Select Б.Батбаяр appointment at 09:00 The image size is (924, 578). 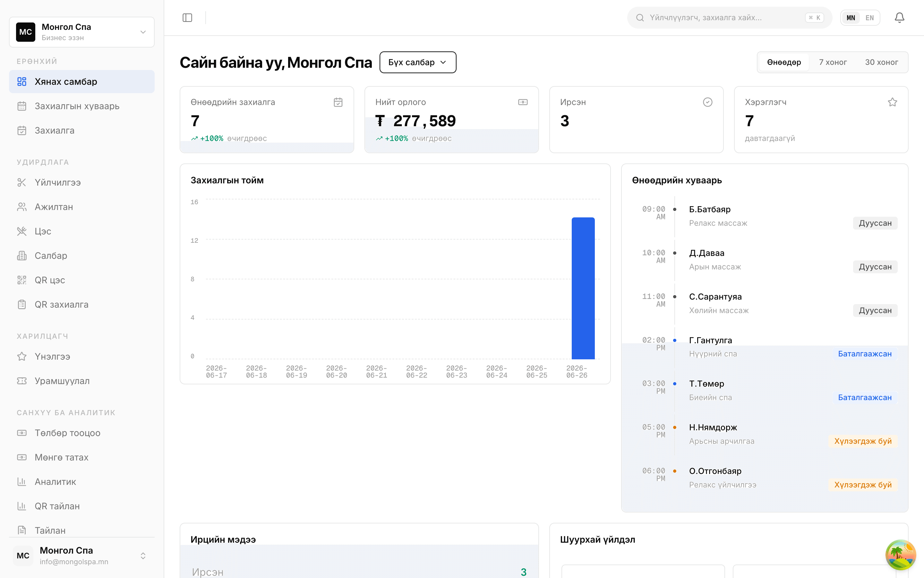pos(765,216)
